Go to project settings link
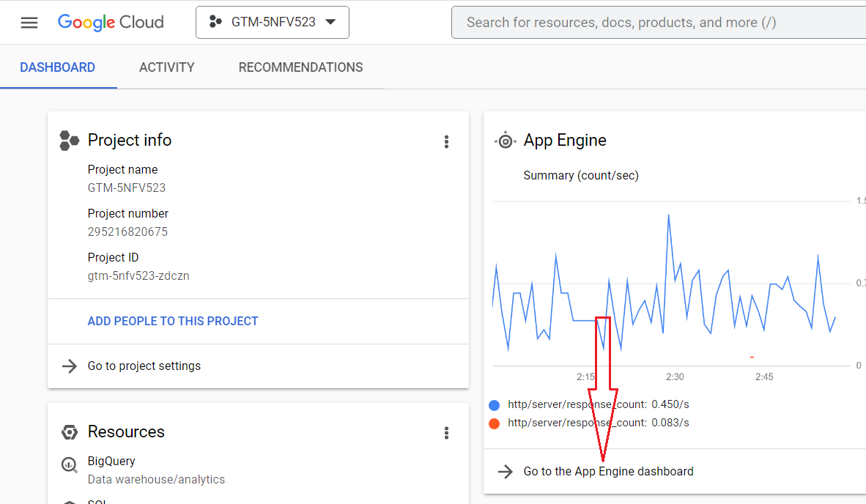The image size is (866, 504). (144, 366)
